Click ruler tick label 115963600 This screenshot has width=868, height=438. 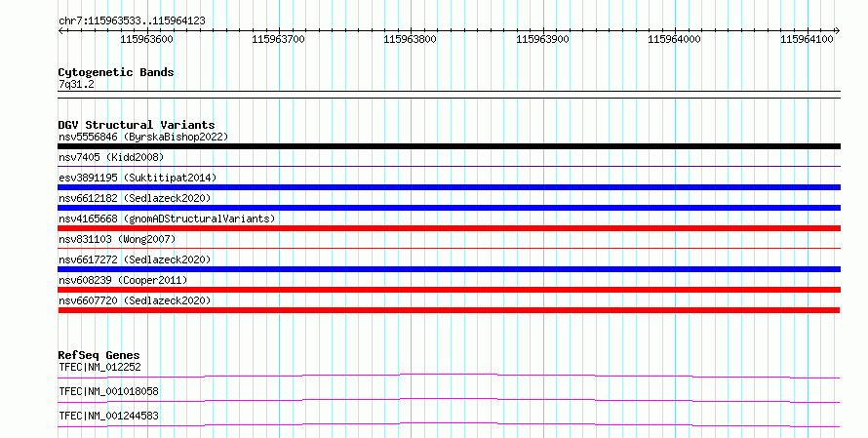tap(146, 39)
